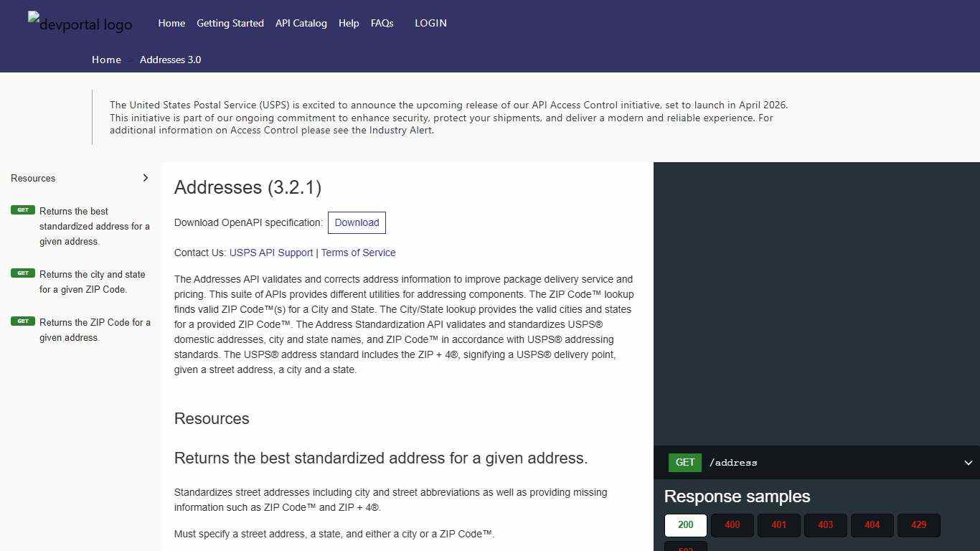Click the GET badge for city and state lookup
This screenshot has height=551, width=980.
(22, 273)
